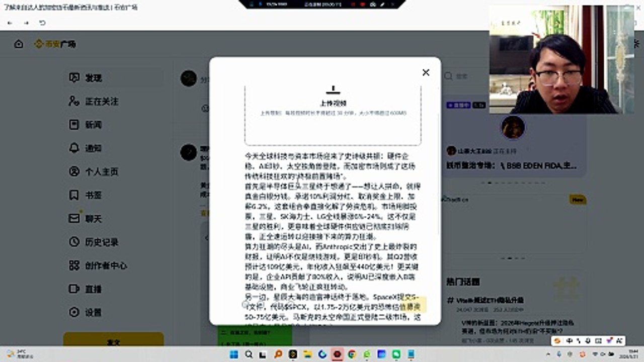Click the home icon in Binance header
644x362 pixels.
point(19,44)
